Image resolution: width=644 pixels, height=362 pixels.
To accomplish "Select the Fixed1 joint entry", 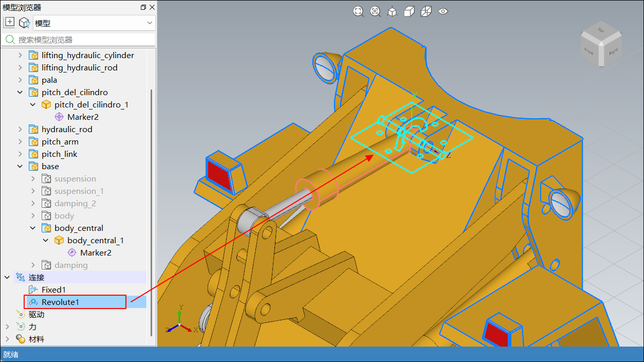I will (53, 290).
